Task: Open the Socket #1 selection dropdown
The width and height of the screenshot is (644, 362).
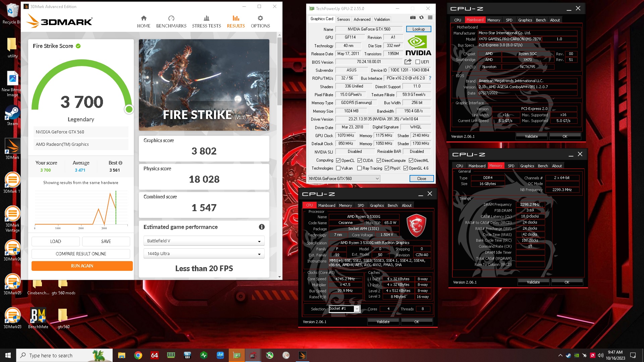Action: coord(344,309)
